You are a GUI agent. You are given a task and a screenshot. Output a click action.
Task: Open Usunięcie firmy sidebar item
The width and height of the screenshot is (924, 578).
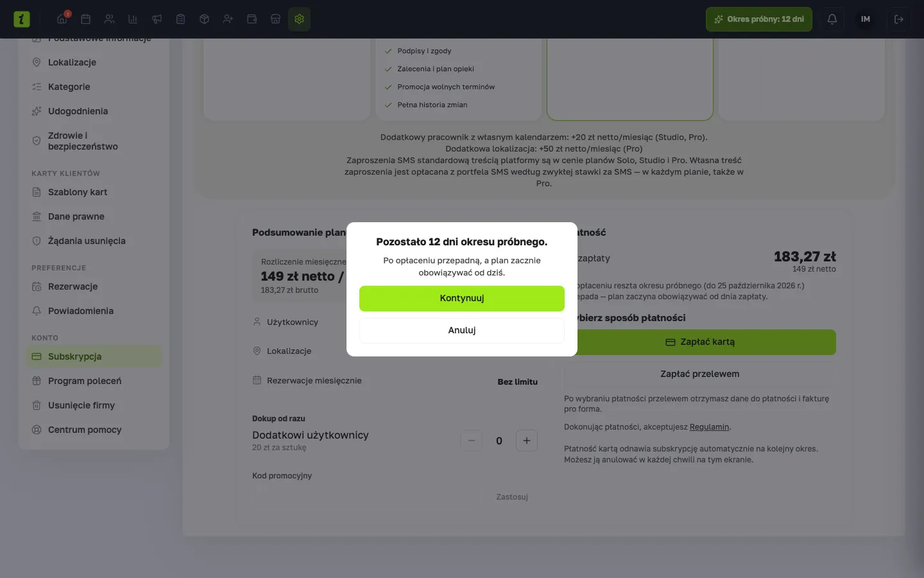tap(94, 405)
